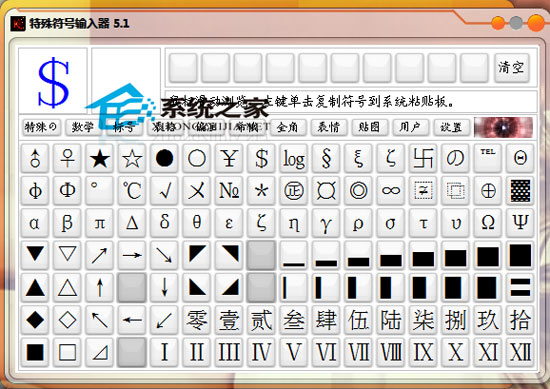Select the infinity ∞ symbol
The height and width of the screenshot is (389, 550).
coord(391,191)
